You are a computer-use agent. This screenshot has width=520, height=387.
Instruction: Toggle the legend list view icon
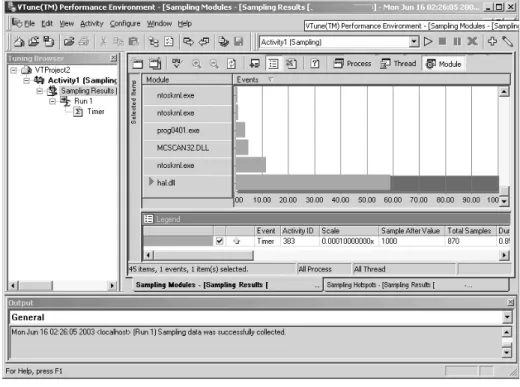273,63
